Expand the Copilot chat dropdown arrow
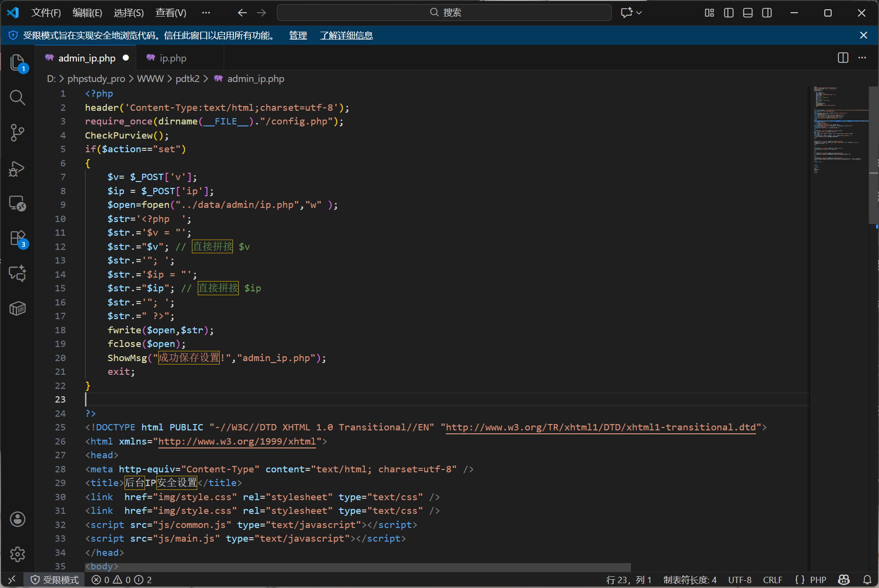 pos(639,13)
